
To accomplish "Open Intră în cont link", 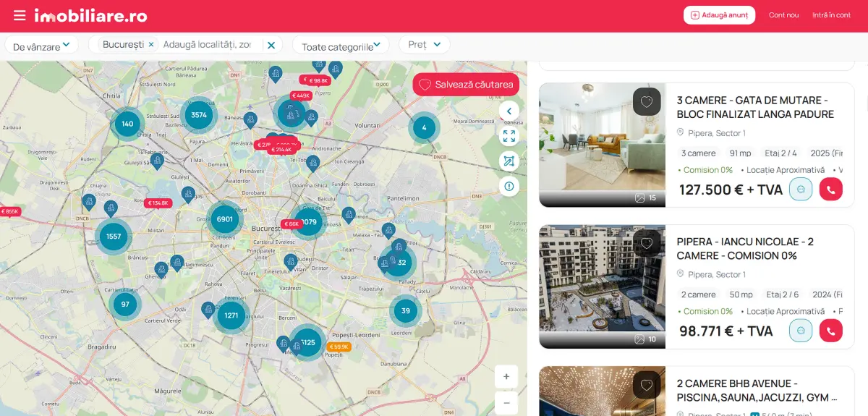I will click(x=832, y=15).
